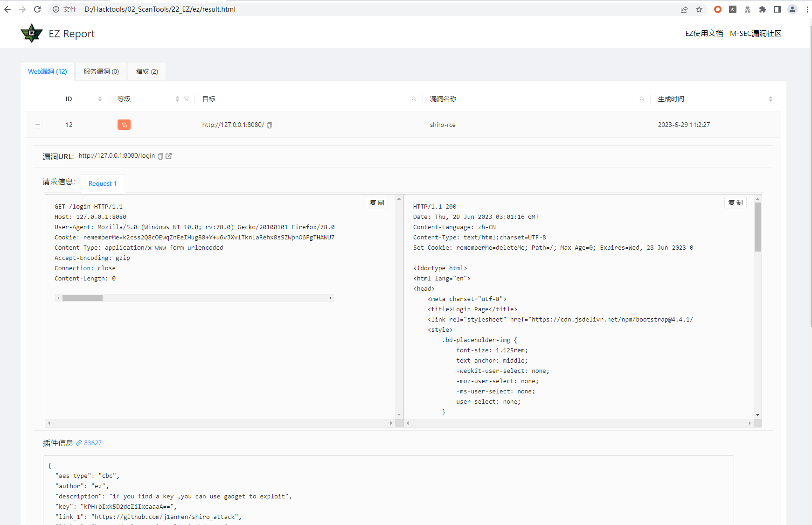Reload the result.html page

coord(37,9)
